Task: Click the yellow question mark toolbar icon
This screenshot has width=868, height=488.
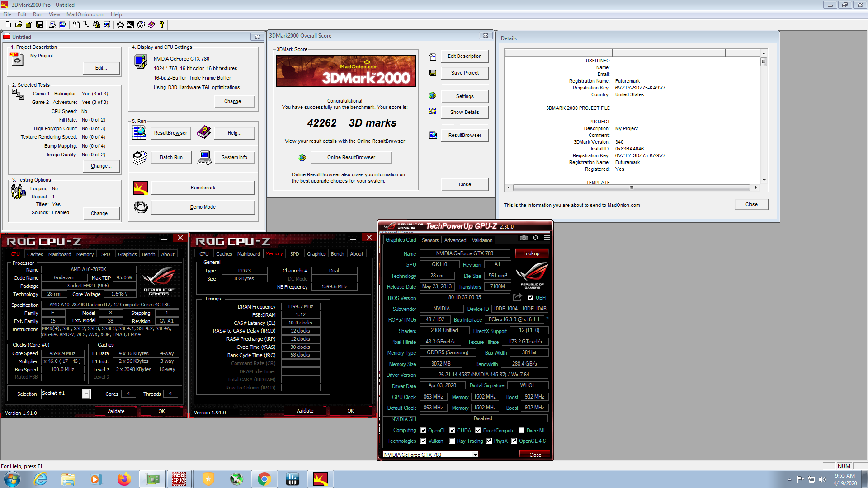Action: point(161,24)
